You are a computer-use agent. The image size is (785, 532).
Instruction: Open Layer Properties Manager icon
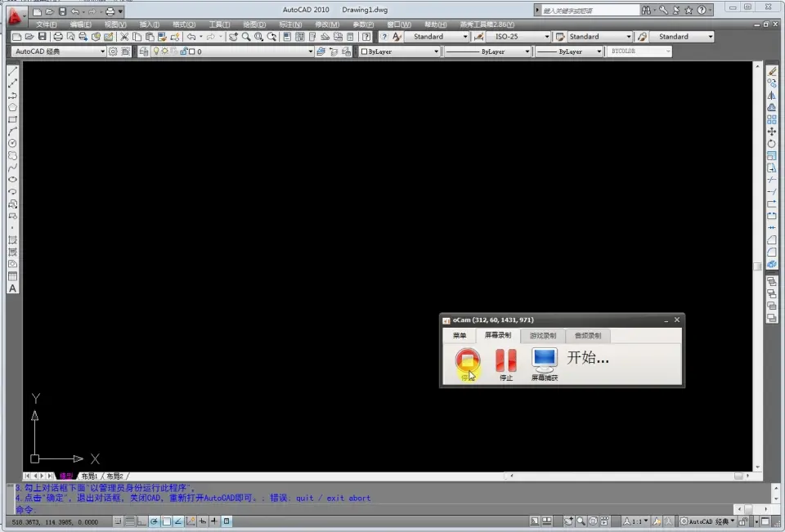tap(144, 51)
